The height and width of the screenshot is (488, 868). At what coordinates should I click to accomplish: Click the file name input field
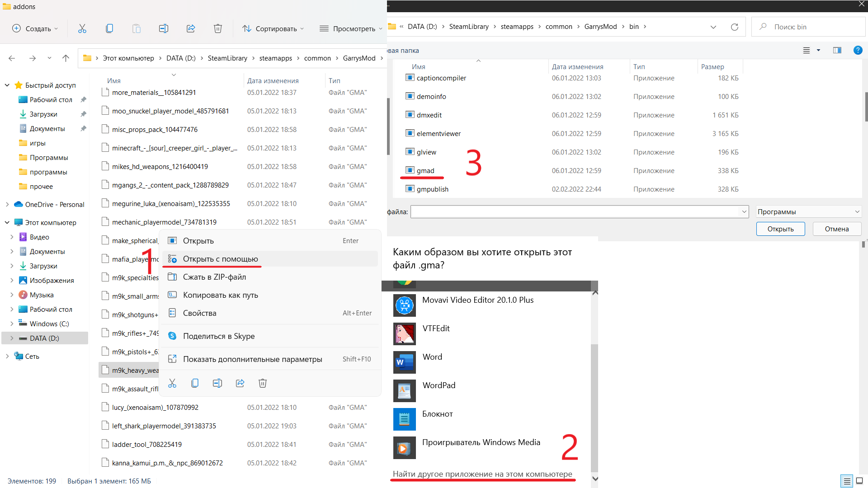(x=574, y=211)
